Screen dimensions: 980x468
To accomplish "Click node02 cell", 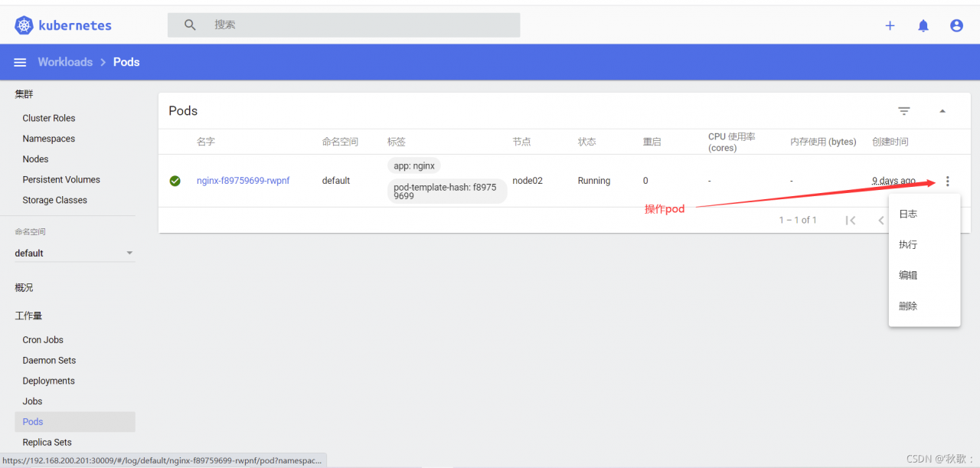I will tap(528, 181).
